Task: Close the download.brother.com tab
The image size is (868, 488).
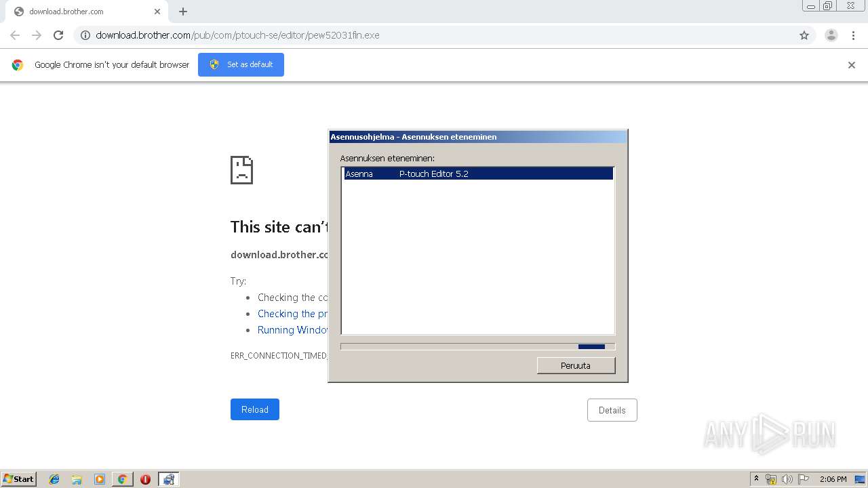Action: tap(157, 12)
